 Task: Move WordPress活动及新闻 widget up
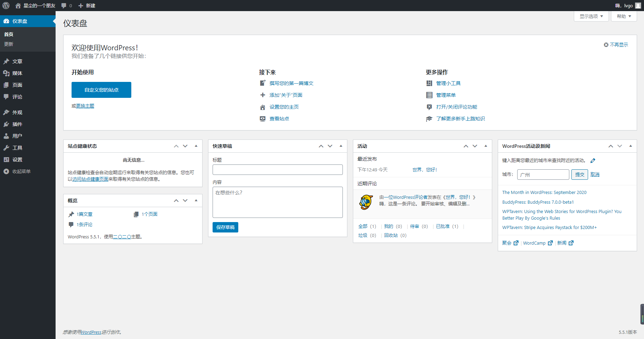[611, 146]
